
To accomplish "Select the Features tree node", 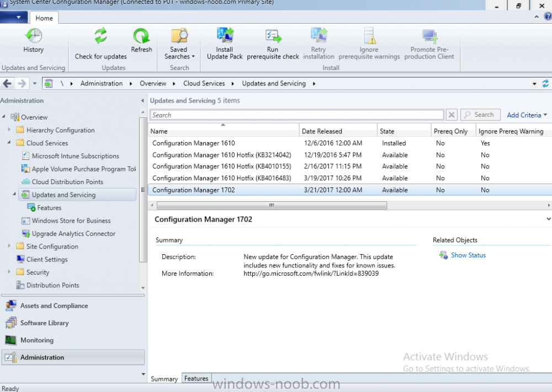I will (x=45, y=208).
